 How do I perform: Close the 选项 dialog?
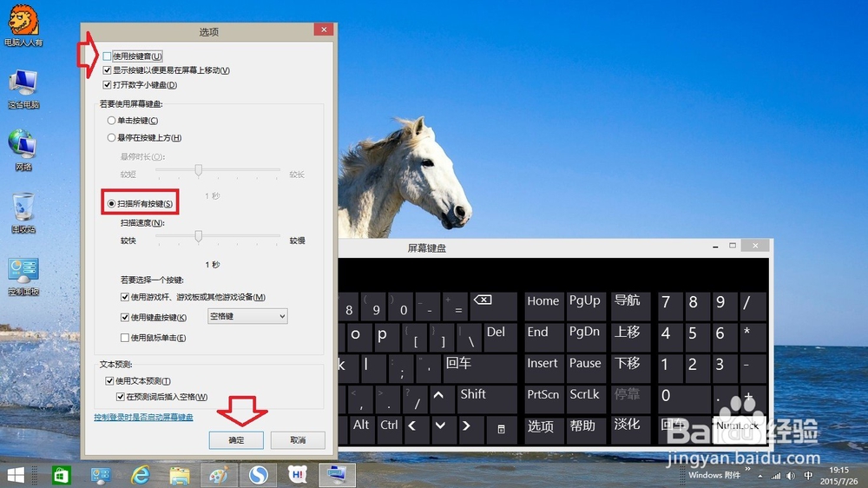(x=324, y=30)
